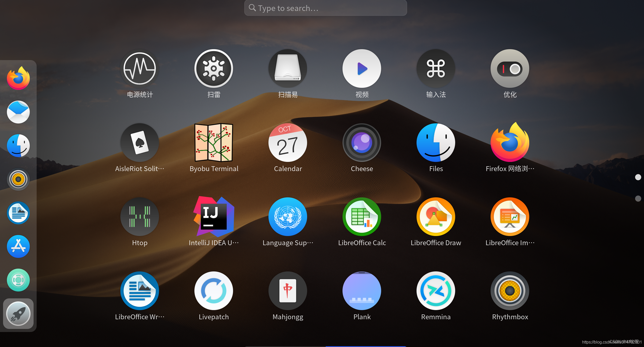Screen dimensions: 644x347
Task: Open the 电源统计 power statistics app
Action: (x=139, y=69)
